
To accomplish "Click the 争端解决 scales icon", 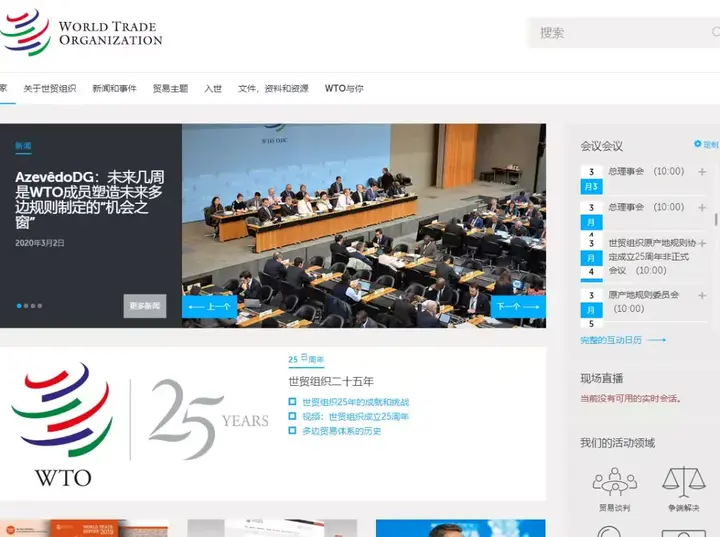I will point(684,481).
